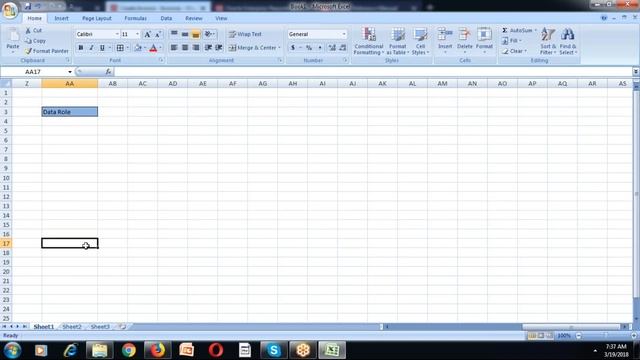Screen dimensions: 640x360
Task: Click Increase Decimal
Action: 332,48
